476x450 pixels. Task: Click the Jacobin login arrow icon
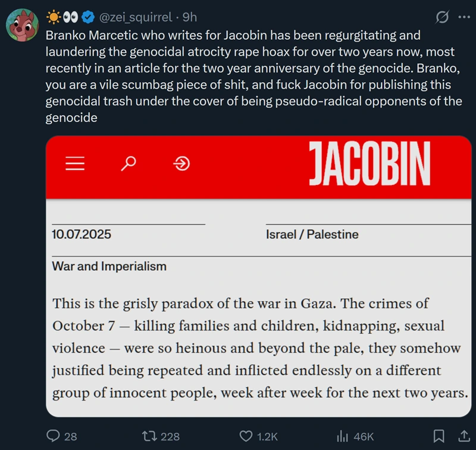point(181,163)
